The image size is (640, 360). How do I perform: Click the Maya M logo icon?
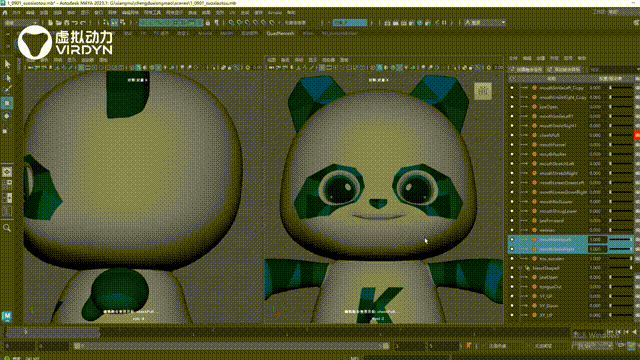click(7, 316)
